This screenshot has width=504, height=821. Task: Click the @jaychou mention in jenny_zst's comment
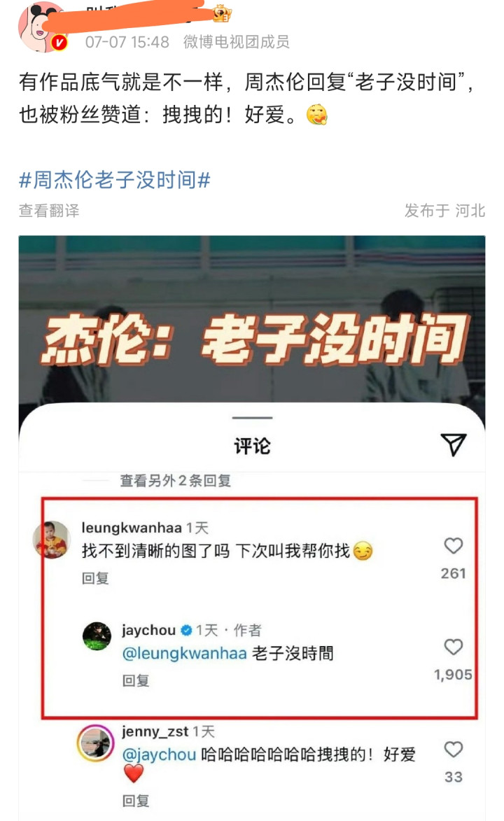coord(160,755)
